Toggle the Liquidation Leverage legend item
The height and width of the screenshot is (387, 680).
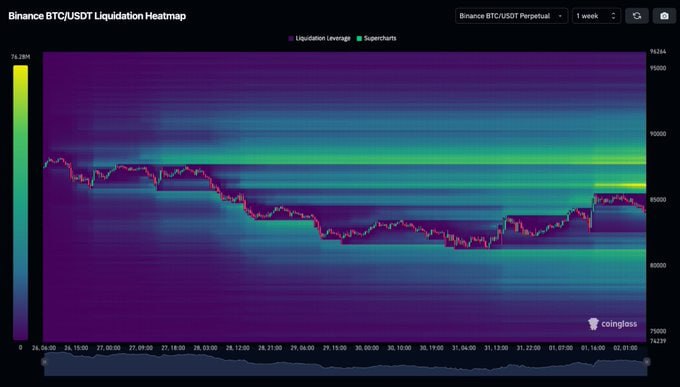pos(319,38)
